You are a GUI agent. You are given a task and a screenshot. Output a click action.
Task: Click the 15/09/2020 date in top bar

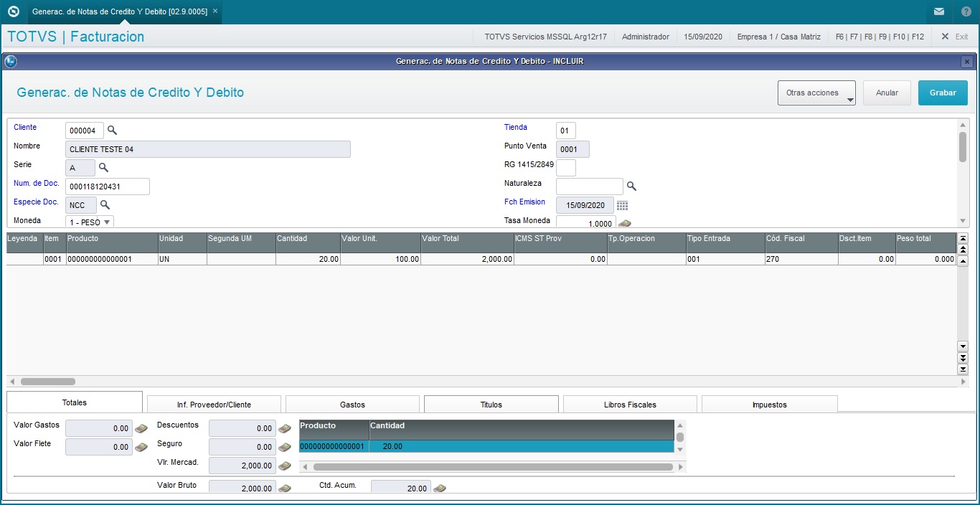[x=703, y=37]
